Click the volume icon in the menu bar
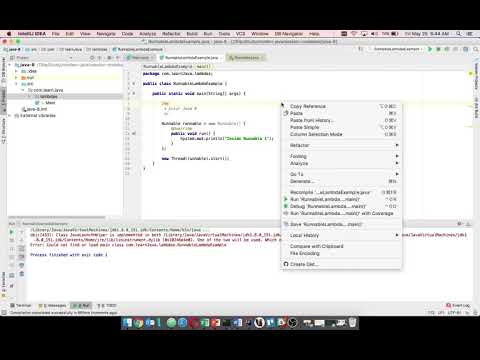This screenshot has height=360, width=480. pos(374,34)
